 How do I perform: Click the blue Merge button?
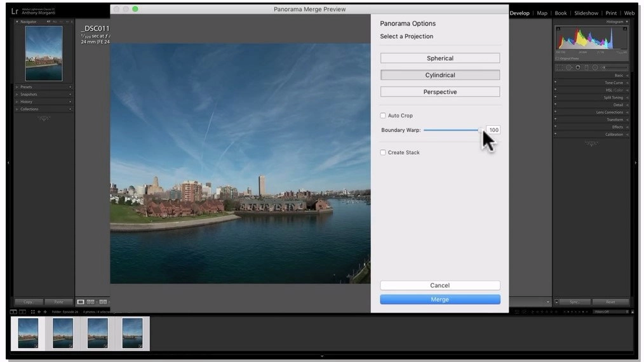[440, 299]
